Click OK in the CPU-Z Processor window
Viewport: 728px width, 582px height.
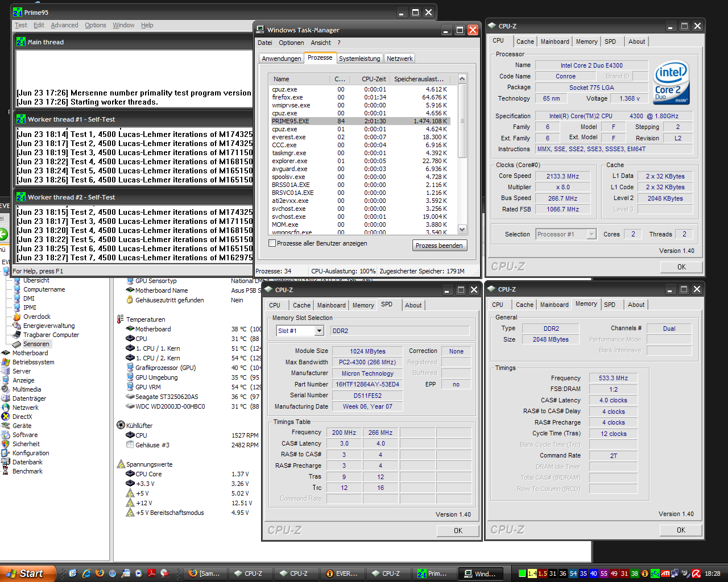pos(681,267)
